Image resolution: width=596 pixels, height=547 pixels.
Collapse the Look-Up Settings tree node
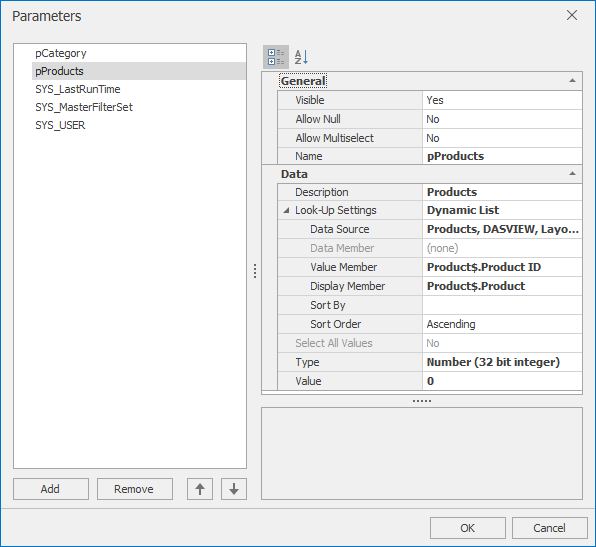(x=286, y=210)
